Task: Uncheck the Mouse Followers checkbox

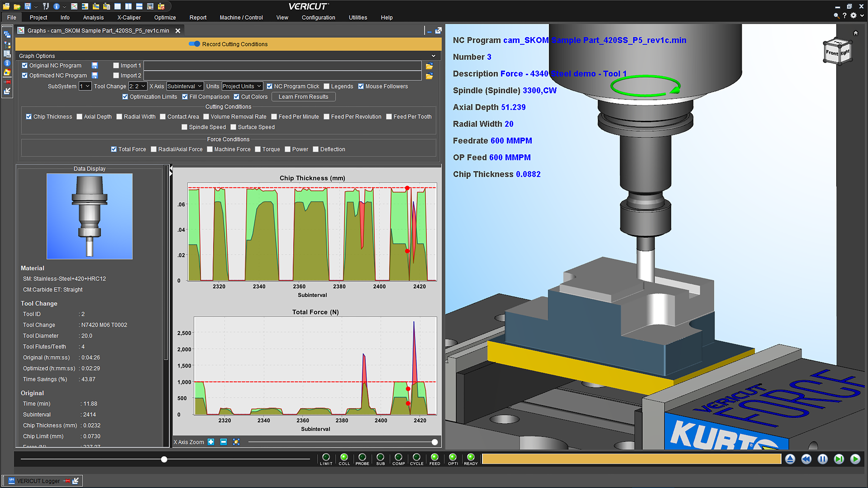Action: [x=361, y=86]
